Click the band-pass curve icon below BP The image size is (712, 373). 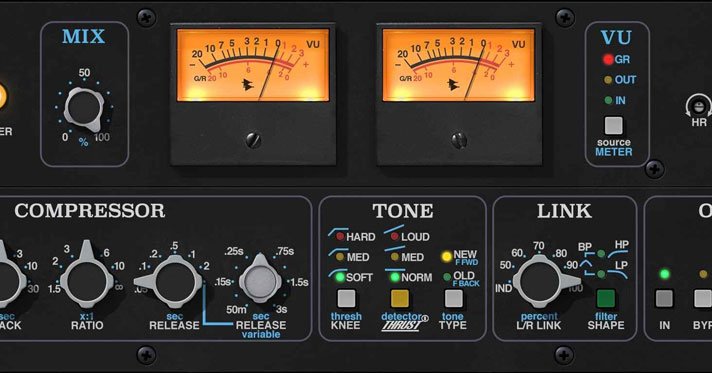coord(587,263)
